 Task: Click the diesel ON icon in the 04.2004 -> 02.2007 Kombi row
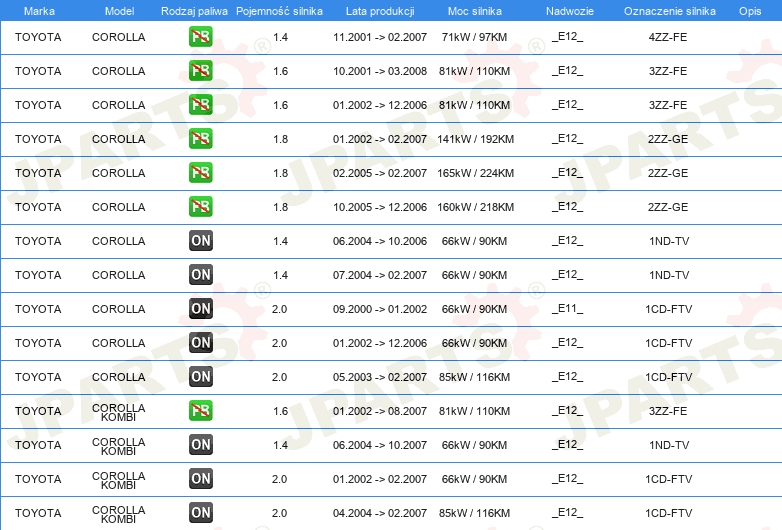200,513
